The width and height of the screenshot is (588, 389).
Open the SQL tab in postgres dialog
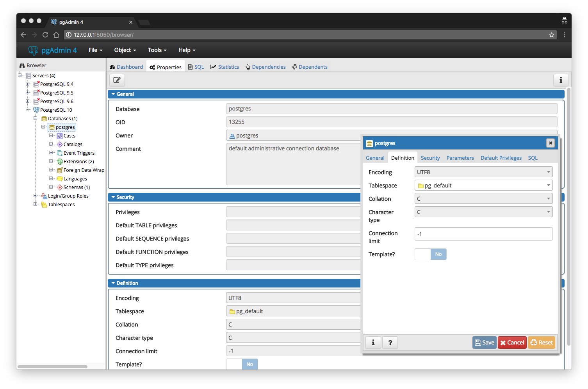533,158
